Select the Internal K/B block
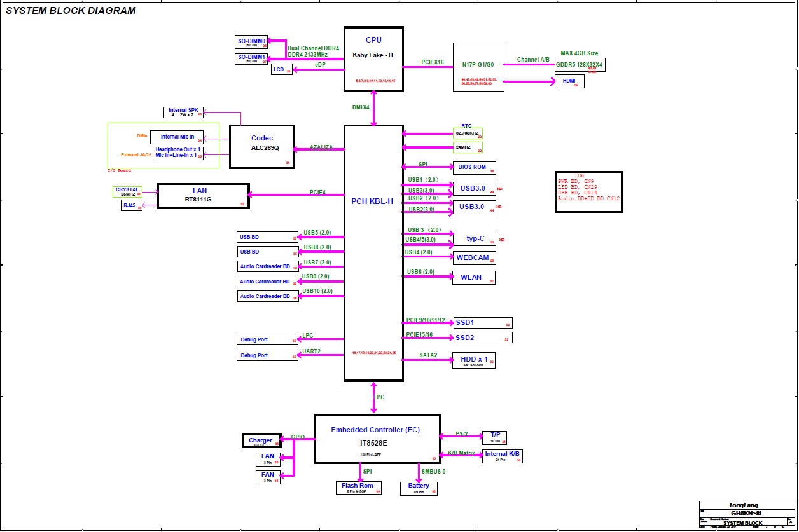799x532 pixels. click(503, 456)
